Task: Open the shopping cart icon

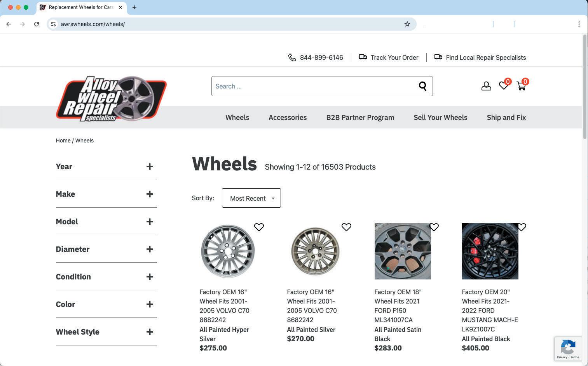Action: coord(522,86)
